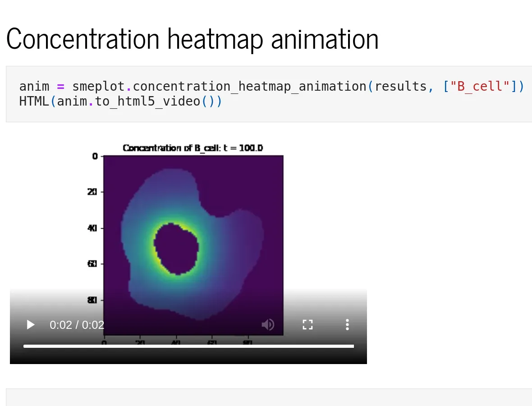The image size is (532, 406).
Task: Click the y-axis tick label 60
Action: click(x=92, y=264)
